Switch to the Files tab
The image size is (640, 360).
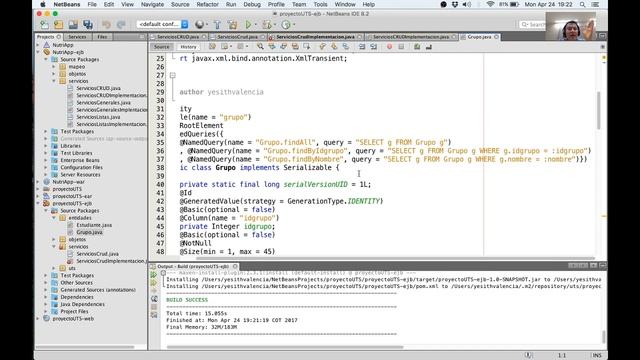coord(102,37)
